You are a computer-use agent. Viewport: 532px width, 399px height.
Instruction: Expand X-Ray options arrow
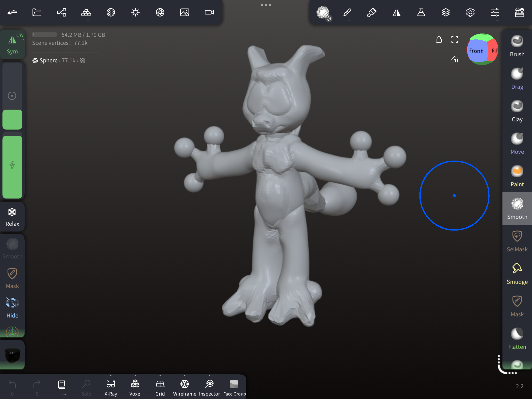point(111,376)
